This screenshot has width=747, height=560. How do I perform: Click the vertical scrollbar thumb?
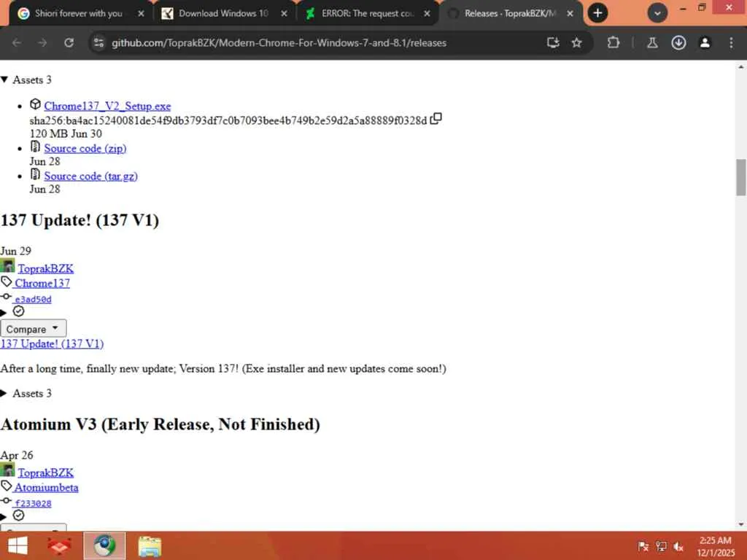[741, 177]
